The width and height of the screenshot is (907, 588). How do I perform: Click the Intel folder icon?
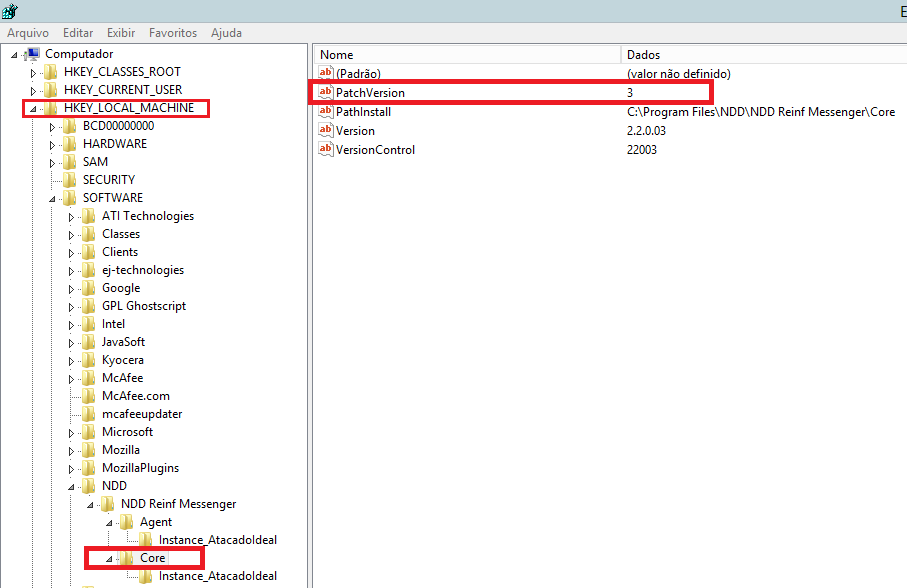89,324
